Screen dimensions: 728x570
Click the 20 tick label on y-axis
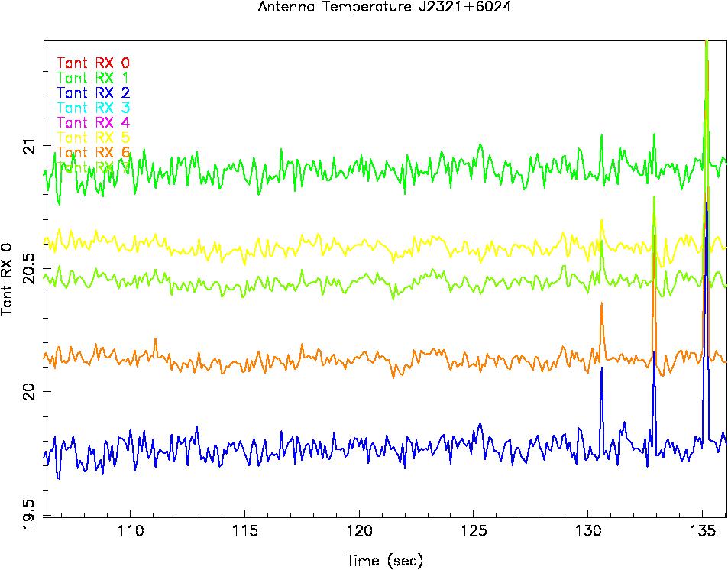(x=30, y=392)
